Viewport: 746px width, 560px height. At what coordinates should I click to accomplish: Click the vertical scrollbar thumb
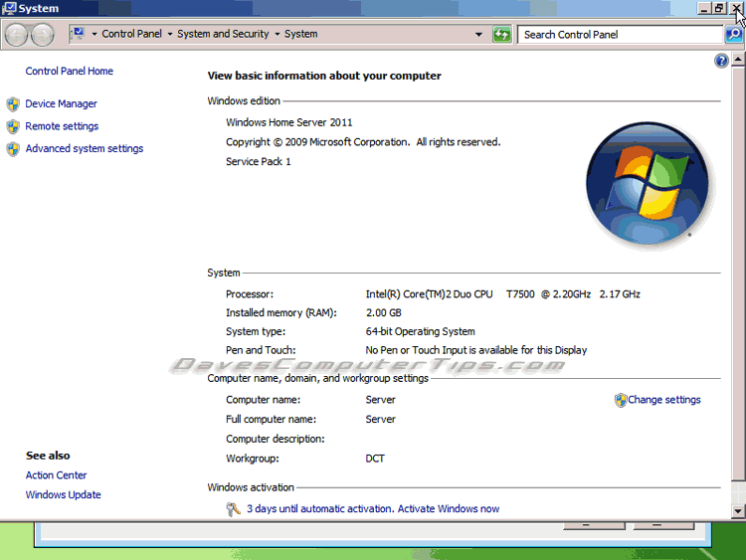coord(737,274)
